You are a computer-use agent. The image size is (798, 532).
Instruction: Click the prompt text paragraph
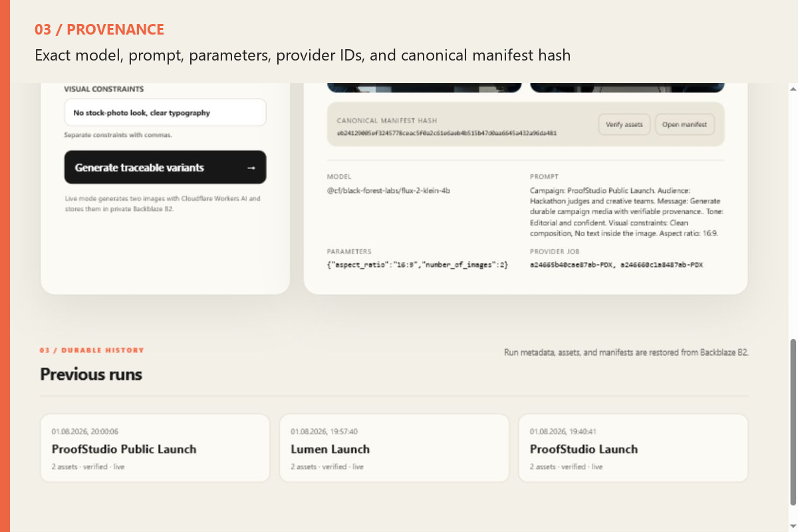point(626,212)
